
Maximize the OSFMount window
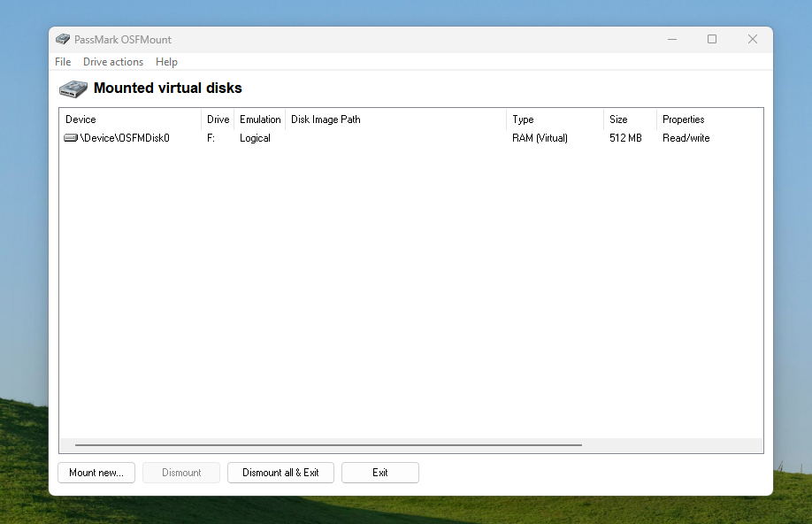coord(712,39)
